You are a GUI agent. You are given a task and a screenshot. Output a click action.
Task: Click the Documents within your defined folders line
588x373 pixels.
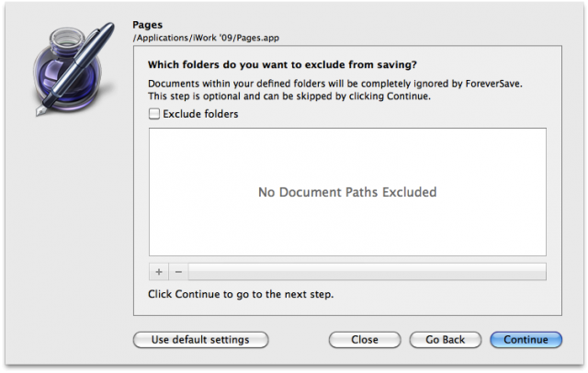point(334,84)
